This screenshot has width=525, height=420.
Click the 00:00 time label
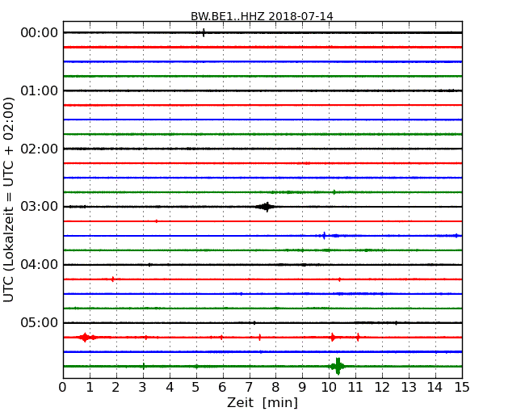[40, 33]
